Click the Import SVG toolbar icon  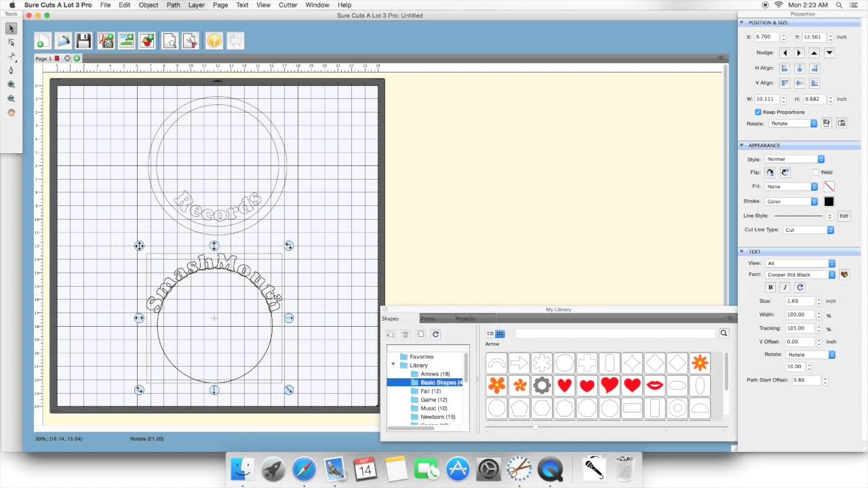click(x=106, y=41)
